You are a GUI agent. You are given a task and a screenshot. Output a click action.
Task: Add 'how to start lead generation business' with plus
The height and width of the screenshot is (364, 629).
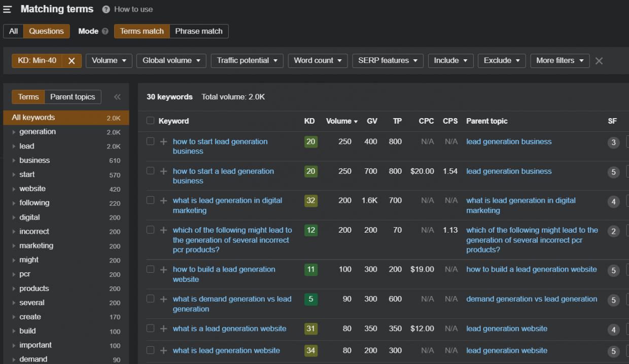[x=163, y=142]
